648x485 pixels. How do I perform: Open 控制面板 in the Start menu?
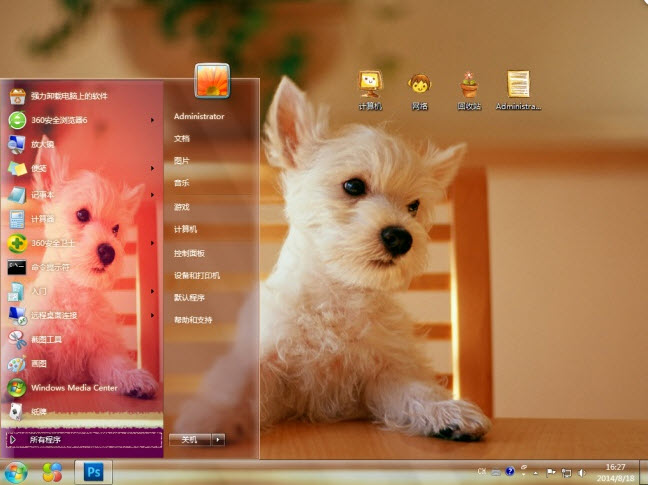[190, 252]
